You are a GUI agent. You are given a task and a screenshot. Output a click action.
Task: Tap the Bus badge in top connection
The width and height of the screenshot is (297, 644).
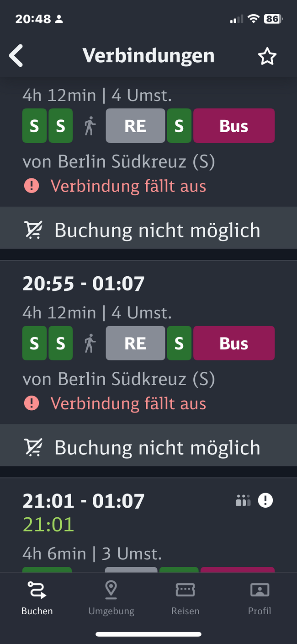(x=234, y=126)
